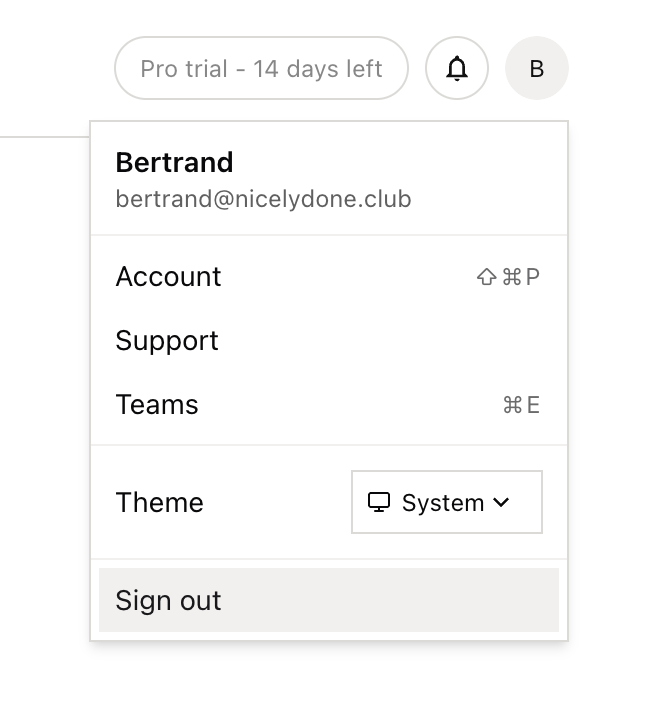The height and width of the screenshot is (726, 648).
Task: Open the Account menu item
Action: click(329, 277)
